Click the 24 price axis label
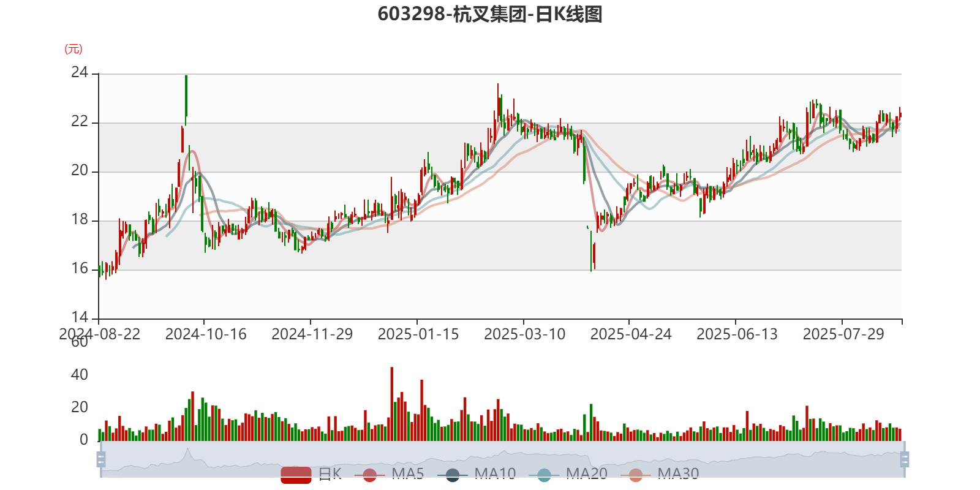This screenshot has height=490, width=980. pos(80,73)
